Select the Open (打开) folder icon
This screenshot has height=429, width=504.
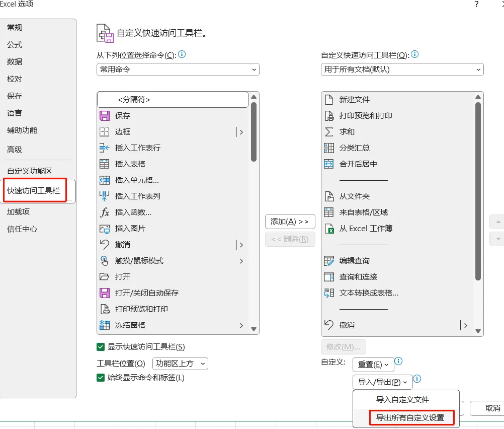tap(105, 277)
